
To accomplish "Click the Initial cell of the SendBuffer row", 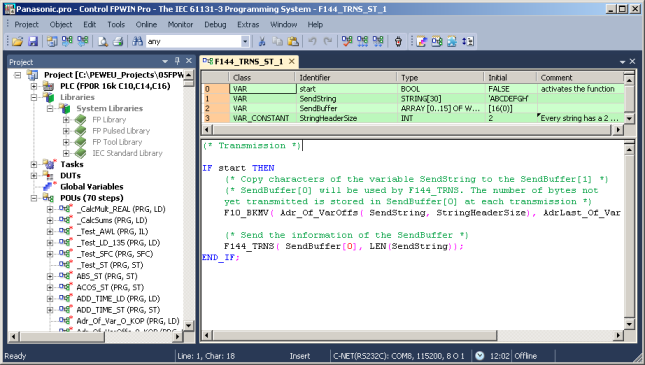I will 510,108.
